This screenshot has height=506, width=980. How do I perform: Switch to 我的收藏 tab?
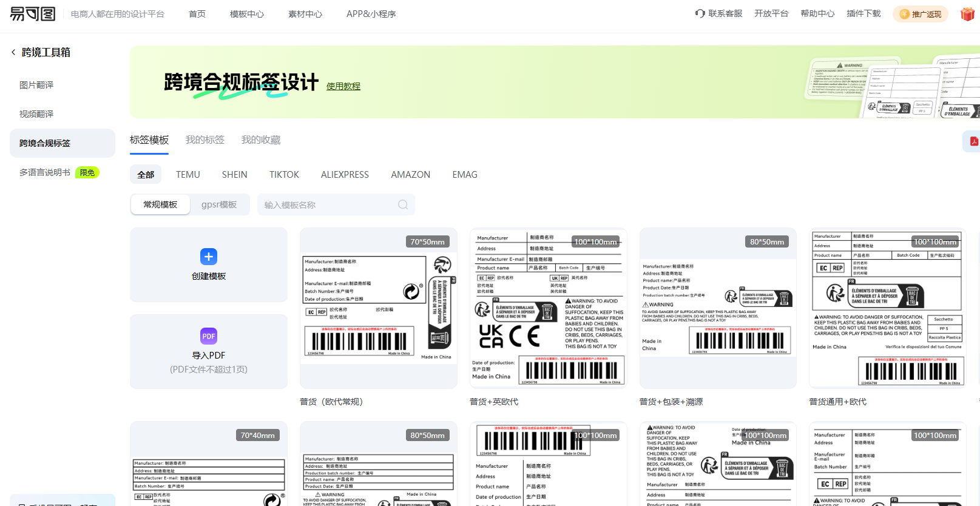click(x=261, y=140)
